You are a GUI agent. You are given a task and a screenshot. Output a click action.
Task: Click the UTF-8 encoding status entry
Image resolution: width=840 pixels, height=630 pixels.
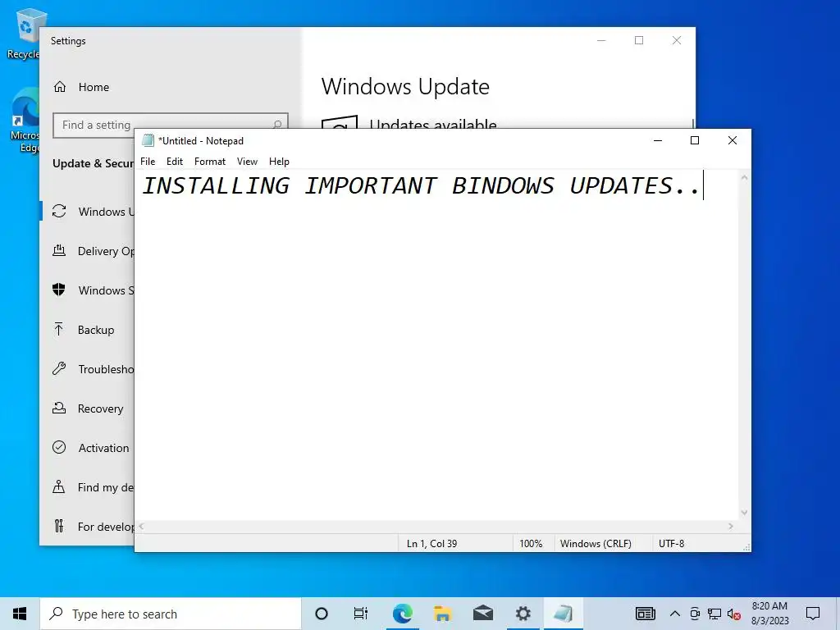pos(671,543)
